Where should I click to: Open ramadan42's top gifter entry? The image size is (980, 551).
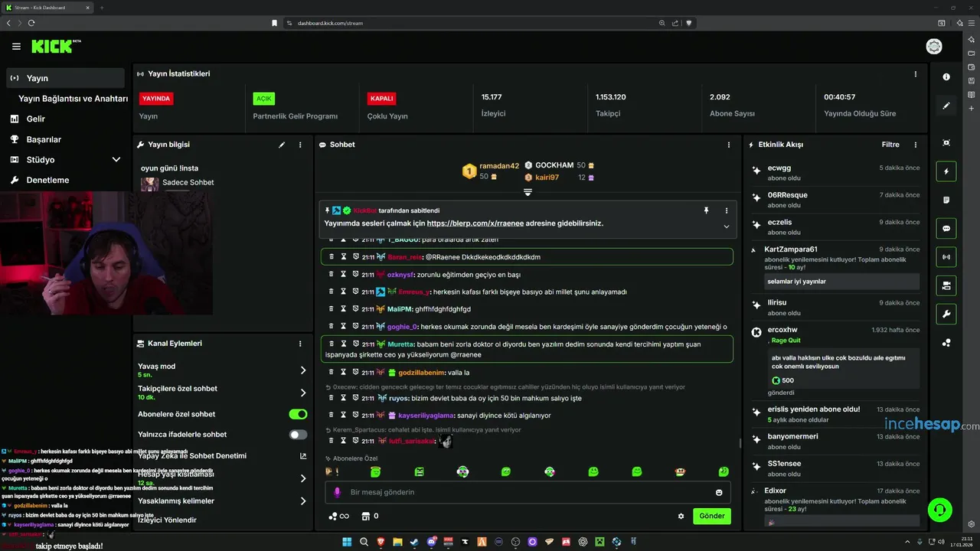pyautogui.click(x=492, y=171)
